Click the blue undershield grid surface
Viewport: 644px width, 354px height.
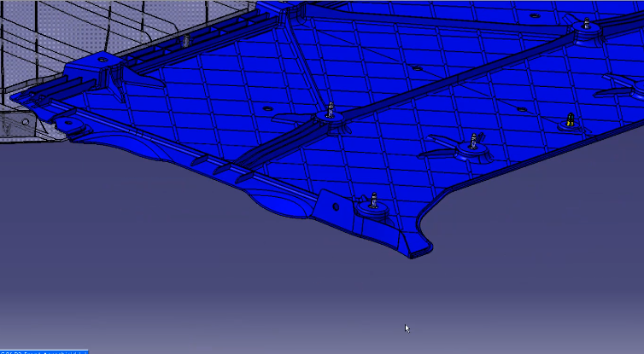click(384, 68)
